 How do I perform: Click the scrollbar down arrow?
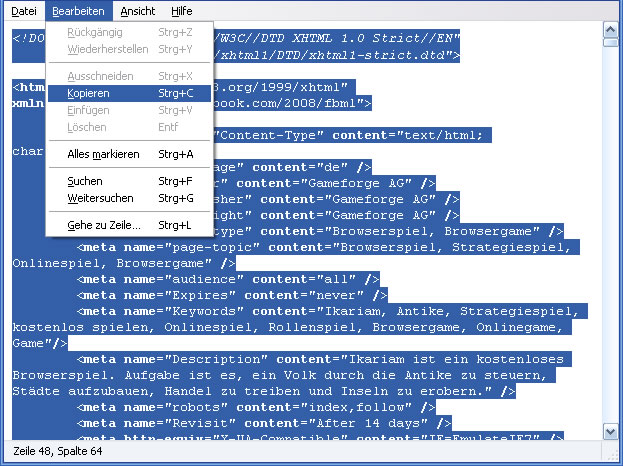click(x=611, y=431)
